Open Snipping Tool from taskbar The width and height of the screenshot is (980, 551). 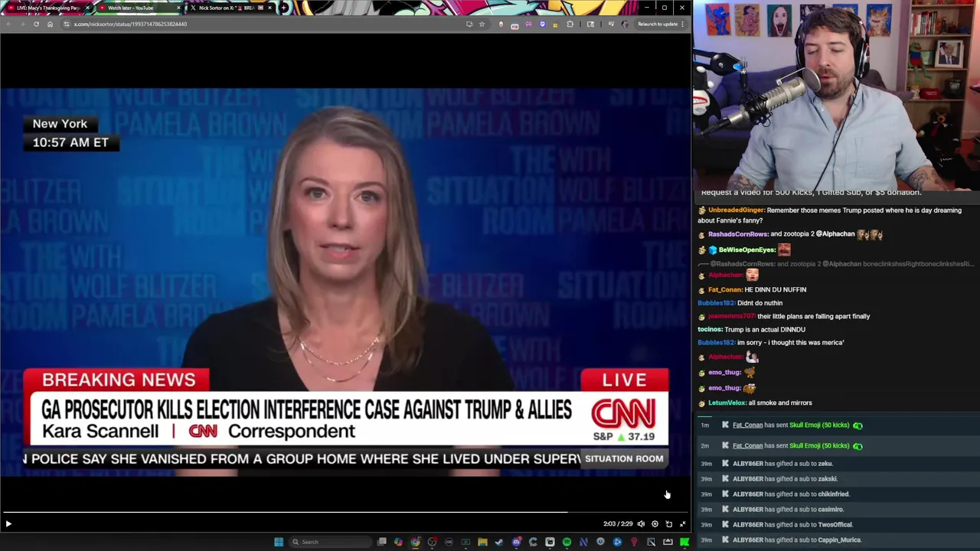pyautogui.click(x=651, y=542)
